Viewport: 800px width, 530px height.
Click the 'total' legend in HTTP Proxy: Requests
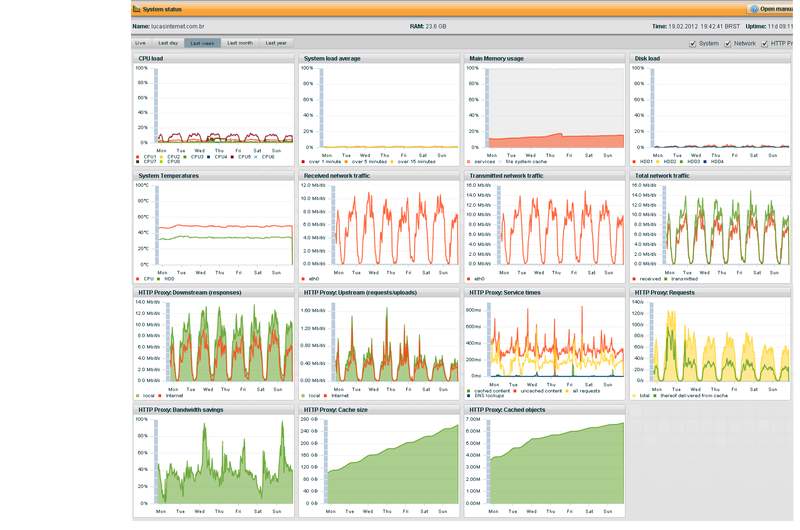(x=641, y=395)
